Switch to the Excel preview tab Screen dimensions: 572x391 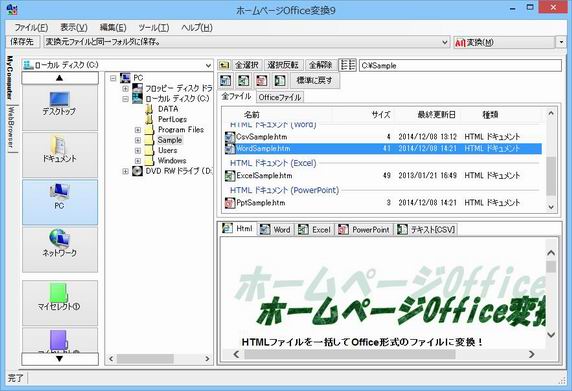(315, 230)
